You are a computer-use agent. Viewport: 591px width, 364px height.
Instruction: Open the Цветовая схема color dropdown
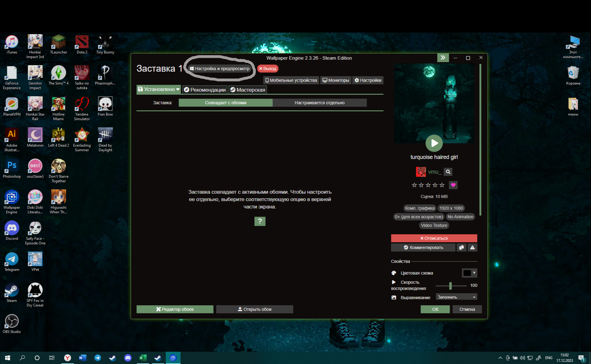pos(469,273)
